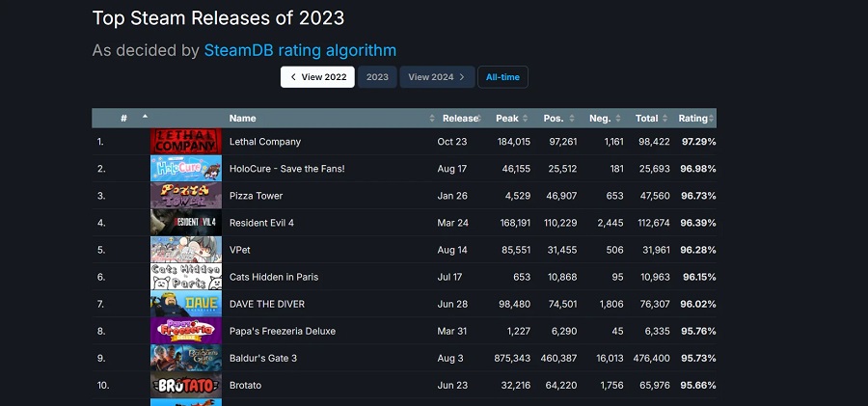Select the Jul 17 release date
This screenshot has height=406, width=868.
449,278
